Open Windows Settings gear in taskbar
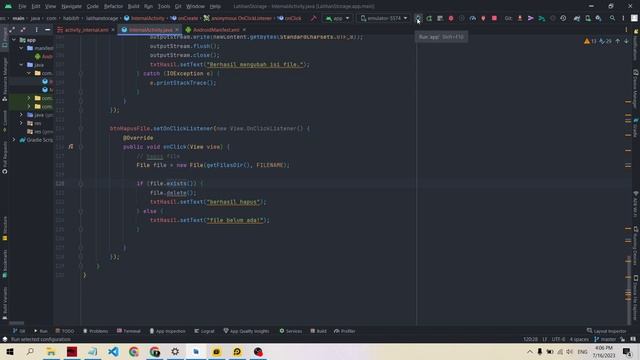640x360 pixels. click(x=175, y=351)
